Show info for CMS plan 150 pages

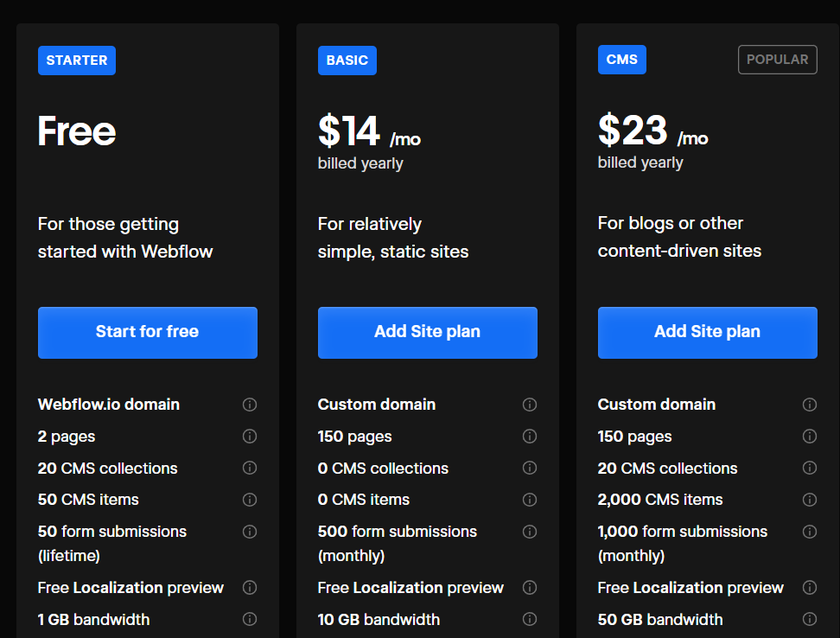point(810,437)
